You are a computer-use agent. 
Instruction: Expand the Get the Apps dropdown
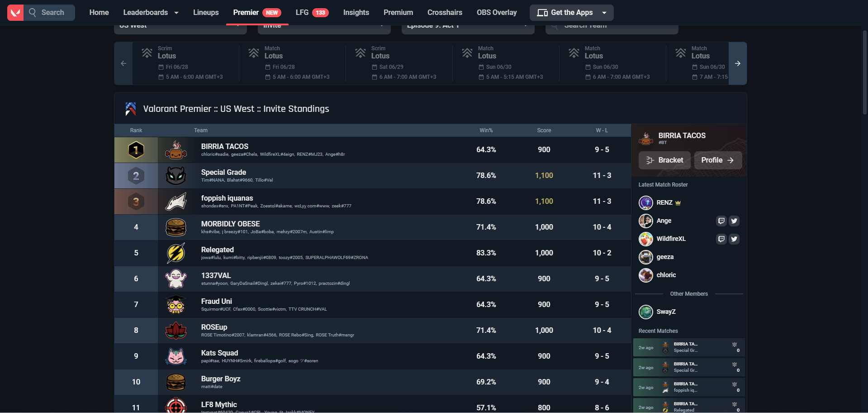572,13
